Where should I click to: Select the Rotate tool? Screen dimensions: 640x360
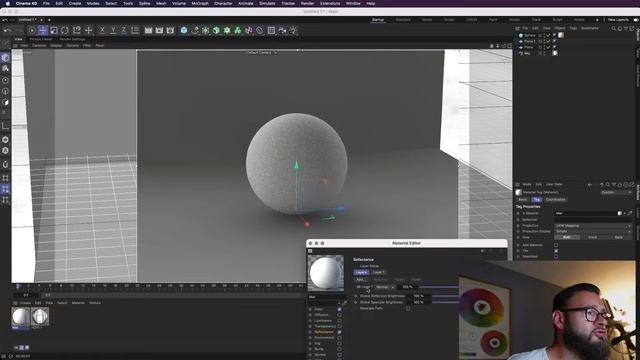[65, 30]
